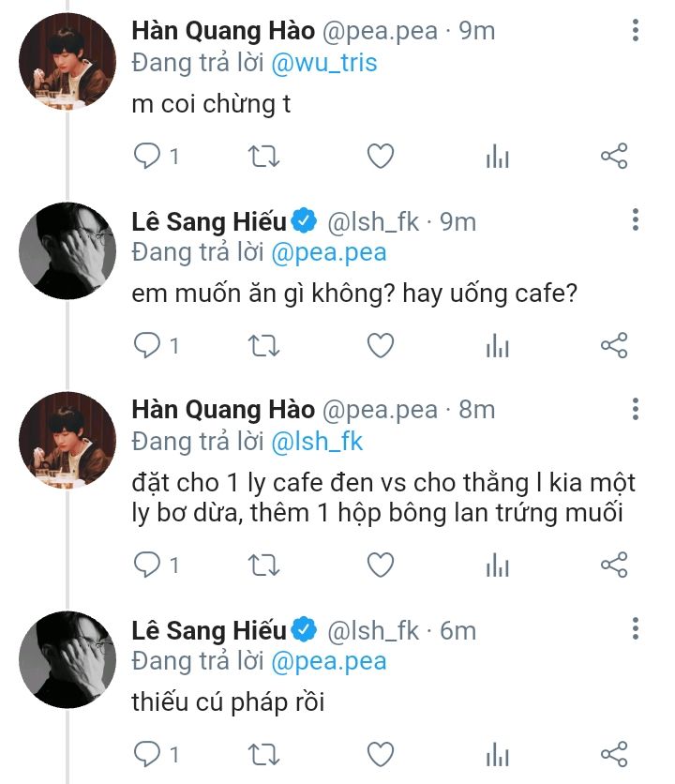Open more options on "thiếu cú pháp rồi" tweet
675x784 pixels.
coord(636,629)
